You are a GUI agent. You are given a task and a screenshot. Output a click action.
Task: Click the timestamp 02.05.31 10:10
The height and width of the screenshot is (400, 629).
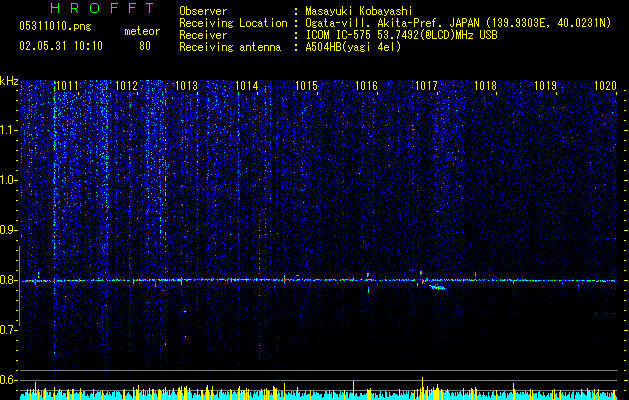click(61, 46)
